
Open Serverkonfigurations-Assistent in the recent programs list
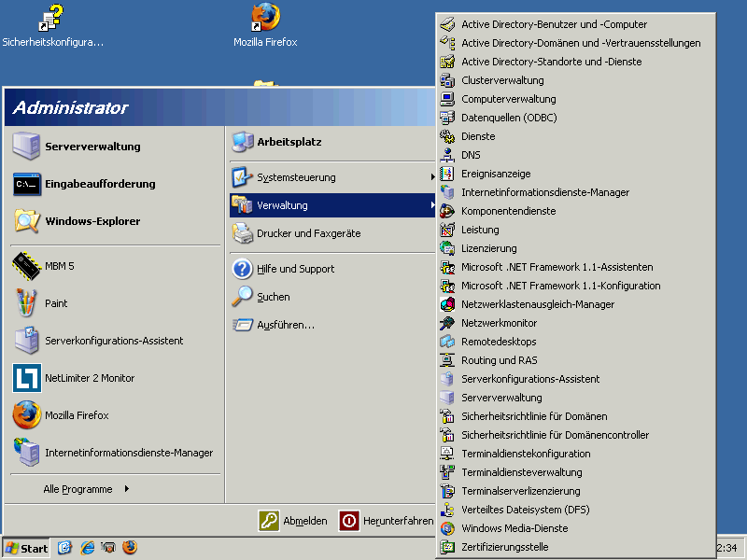pyautogui.click(x=115, y=341)
